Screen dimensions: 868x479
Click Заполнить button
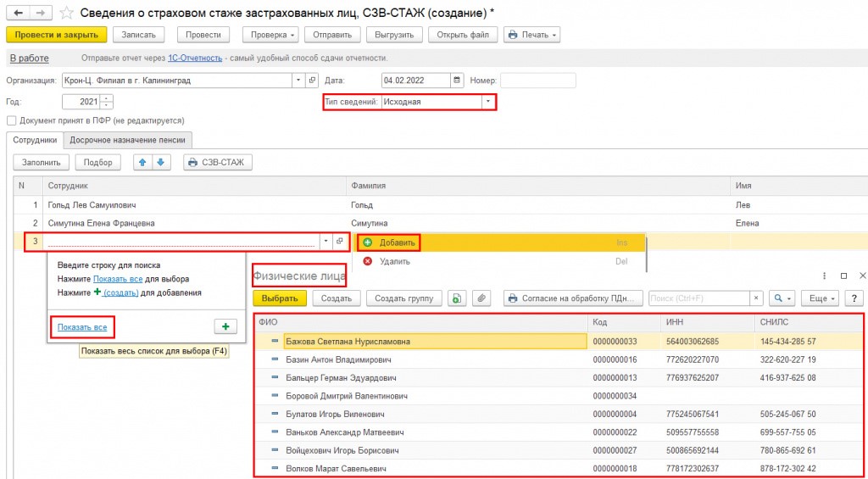tap(41, 162)
